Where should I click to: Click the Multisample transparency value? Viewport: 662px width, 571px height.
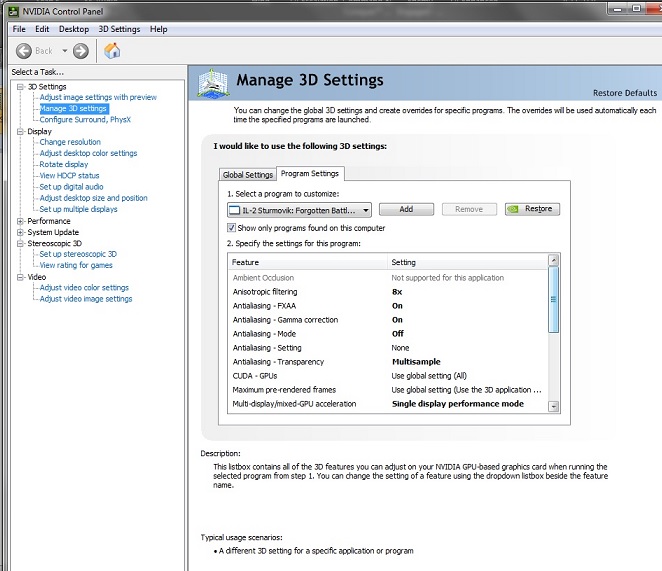tap(416, 362)
